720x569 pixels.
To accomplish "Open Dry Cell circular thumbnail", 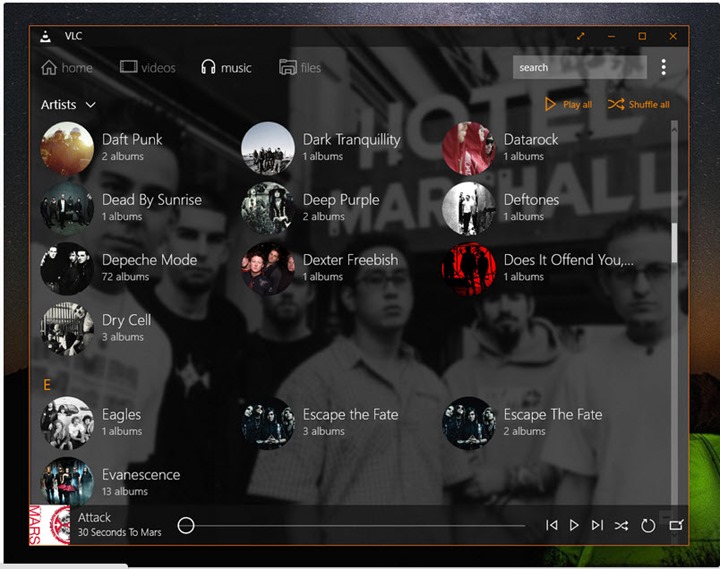I will pos(67,329).
